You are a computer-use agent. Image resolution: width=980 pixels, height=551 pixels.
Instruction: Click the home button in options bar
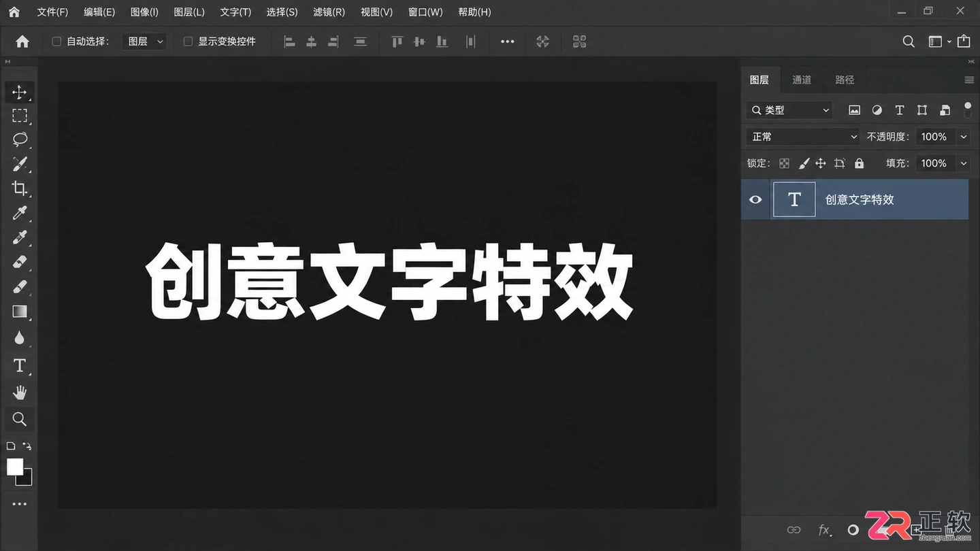pos(22,41)
